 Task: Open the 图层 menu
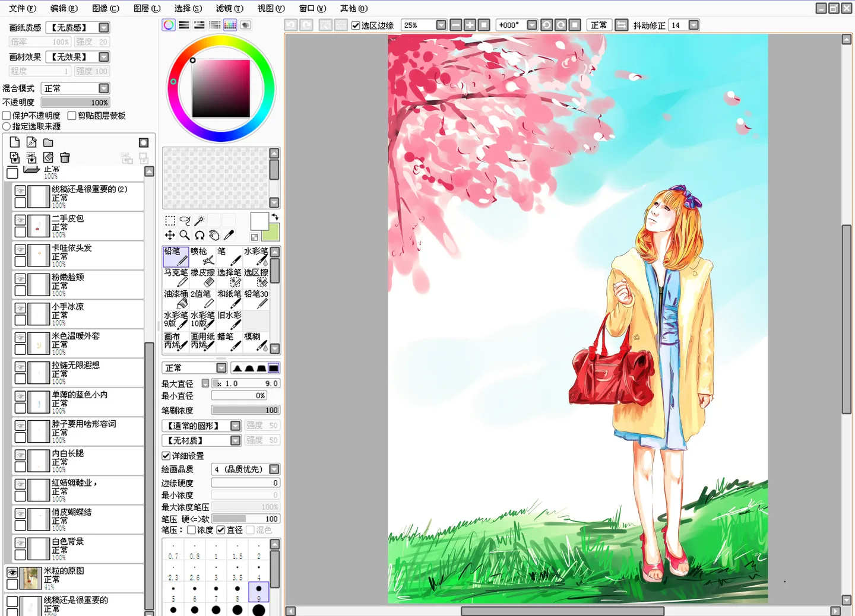(x=147, y=8)
